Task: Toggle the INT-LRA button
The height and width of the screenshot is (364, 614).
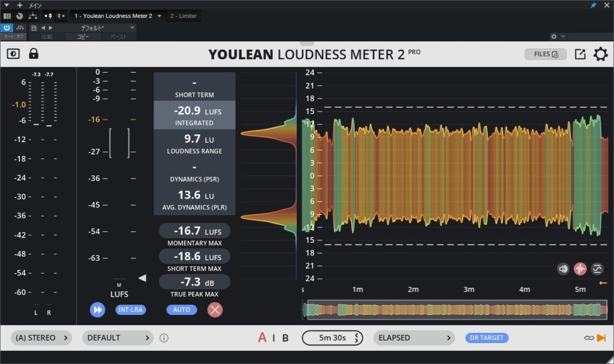Action: [x=130, y=309]
